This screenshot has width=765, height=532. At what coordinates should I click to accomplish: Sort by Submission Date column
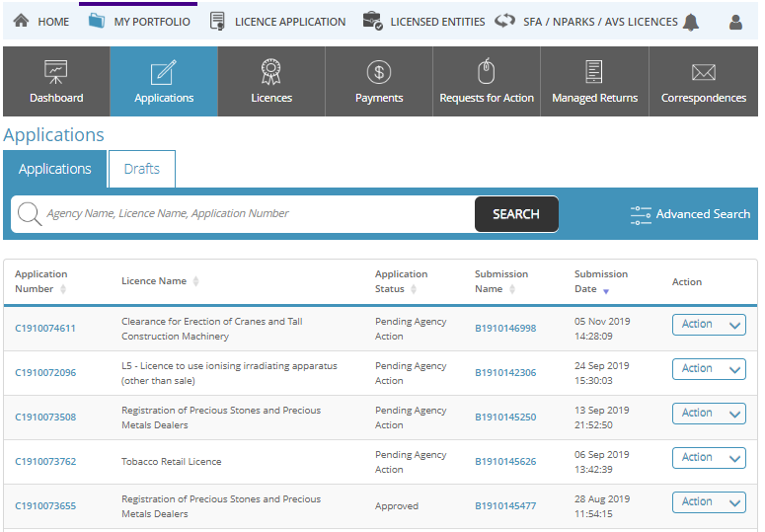coord(601,281)
